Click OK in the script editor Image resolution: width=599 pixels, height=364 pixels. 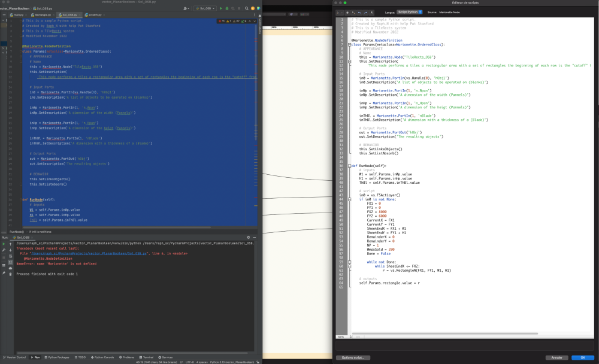click(x=583, y=357)
